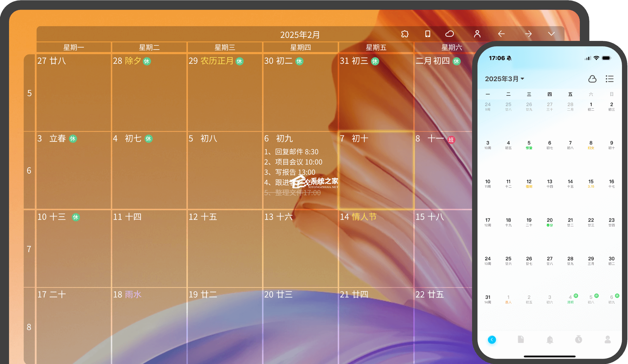Select the 14 情人节 day cell
The height and width of the screenshot is (364, 628).
click(376, 248)
